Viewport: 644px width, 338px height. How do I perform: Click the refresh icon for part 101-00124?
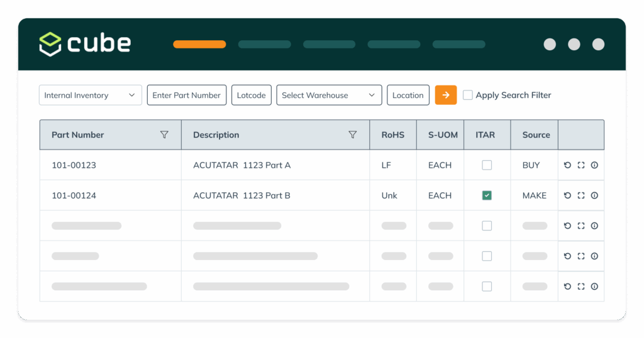[x=567, y=195]
